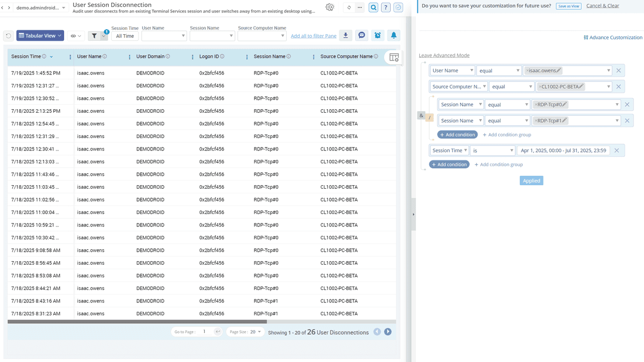Click the Applied button
The height and width of the screenshot is (362, 644).
click(x=531, y=181)
